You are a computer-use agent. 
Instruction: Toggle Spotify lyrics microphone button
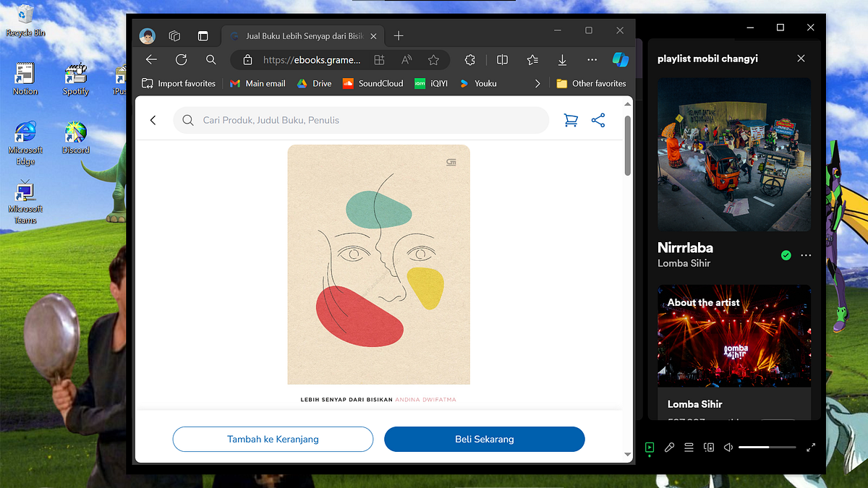click(670, 448)
